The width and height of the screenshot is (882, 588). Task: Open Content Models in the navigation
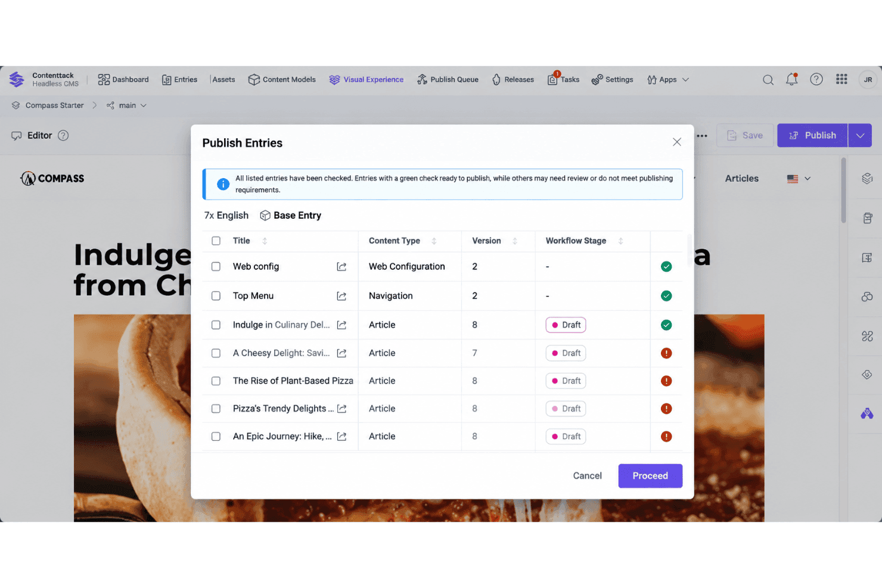pos(282,80)
